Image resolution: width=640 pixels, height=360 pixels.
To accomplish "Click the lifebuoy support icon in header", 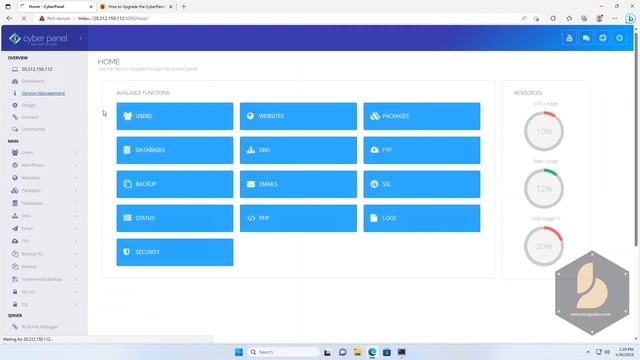I will pyautogui.click(x=602, y=38).
